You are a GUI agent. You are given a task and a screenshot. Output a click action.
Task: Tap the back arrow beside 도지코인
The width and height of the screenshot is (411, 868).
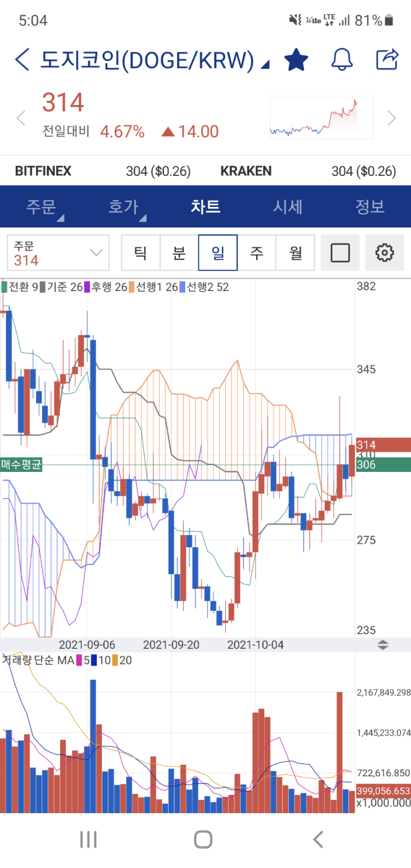point(22,60)
